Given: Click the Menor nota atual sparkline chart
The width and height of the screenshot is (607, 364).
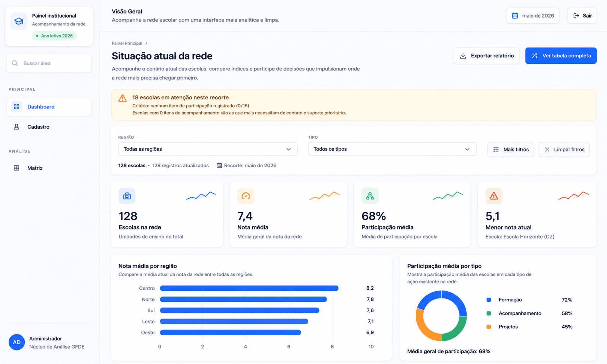Looking at the screenshot, I should (x=574, y=196).
